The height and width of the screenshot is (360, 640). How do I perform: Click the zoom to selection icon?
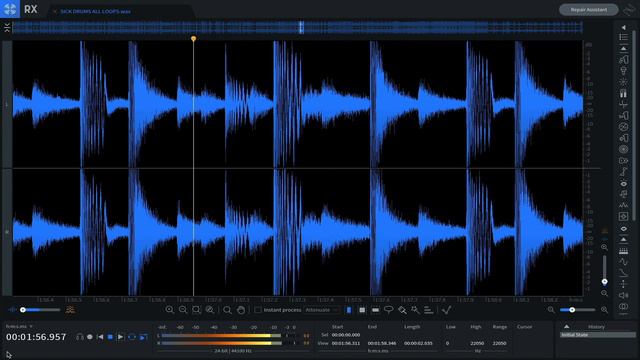tap(196, 310)
